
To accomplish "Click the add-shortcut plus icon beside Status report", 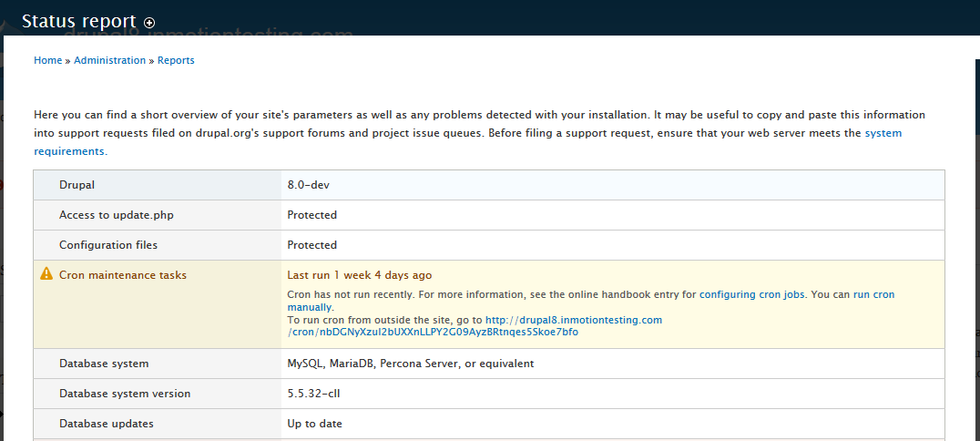I will point(150,23).
